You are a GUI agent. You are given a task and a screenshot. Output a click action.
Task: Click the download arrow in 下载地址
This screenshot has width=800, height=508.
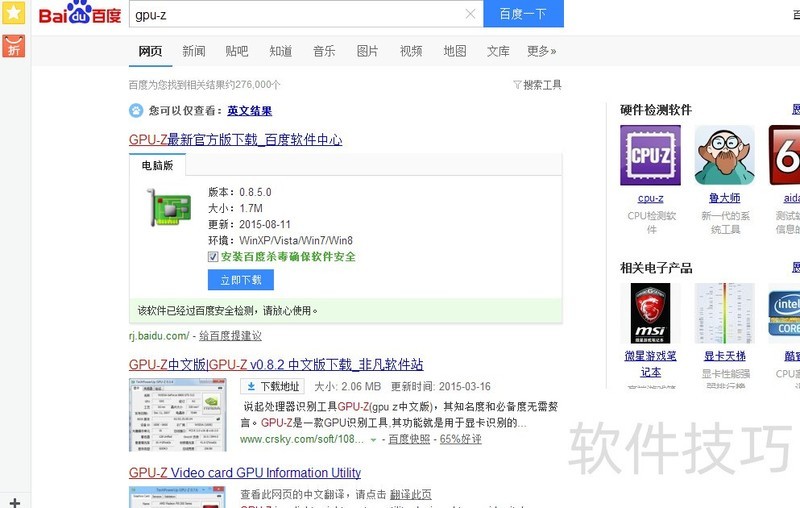tap(251, 387)
